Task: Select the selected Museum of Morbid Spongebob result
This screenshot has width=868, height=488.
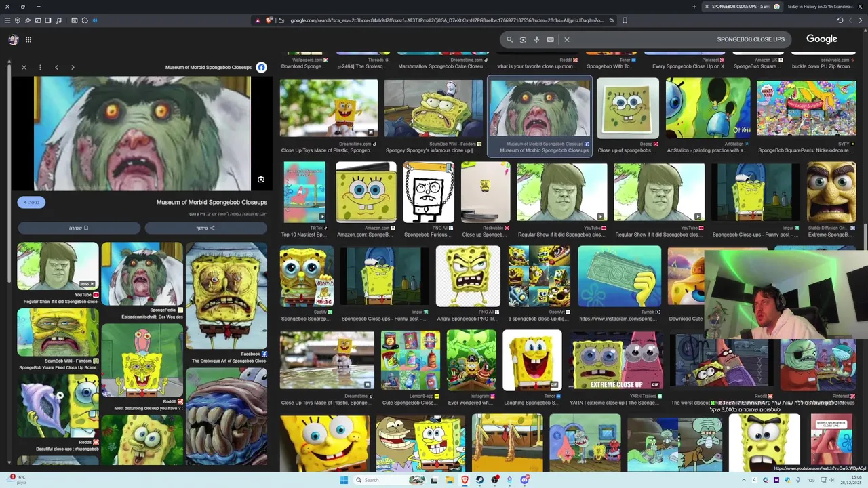Action: pos(540,117)
